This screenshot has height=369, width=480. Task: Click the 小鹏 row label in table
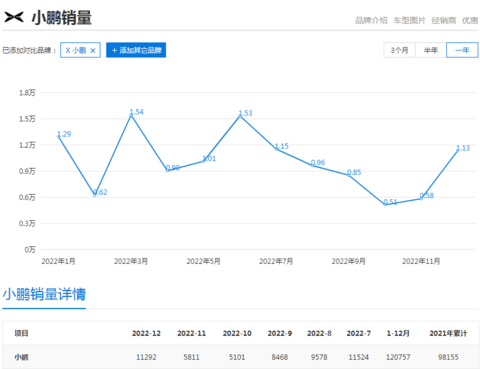coord(21,357)
